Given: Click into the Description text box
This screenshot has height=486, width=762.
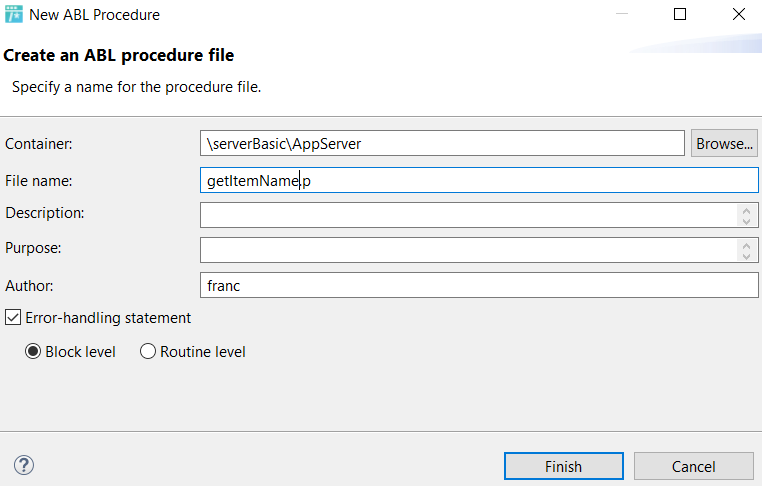Looking at the screenshot, I should (x=468, y=215).
